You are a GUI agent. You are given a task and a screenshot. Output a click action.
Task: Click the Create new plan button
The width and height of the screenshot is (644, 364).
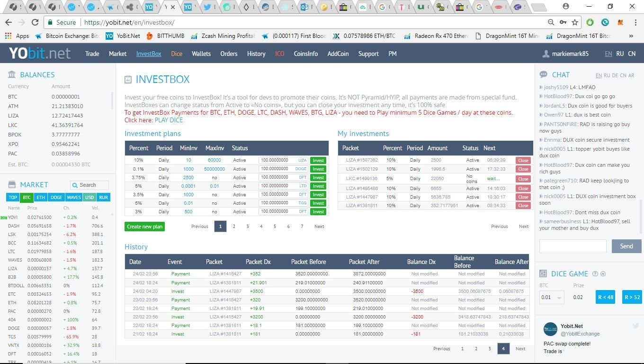[x=144, y=227]
